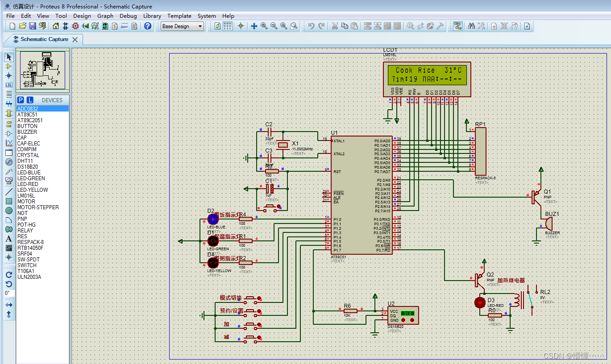Screen dimensions: 611x364
Task: Click the Electrical Rules Check icon
Action: point(527,26)
